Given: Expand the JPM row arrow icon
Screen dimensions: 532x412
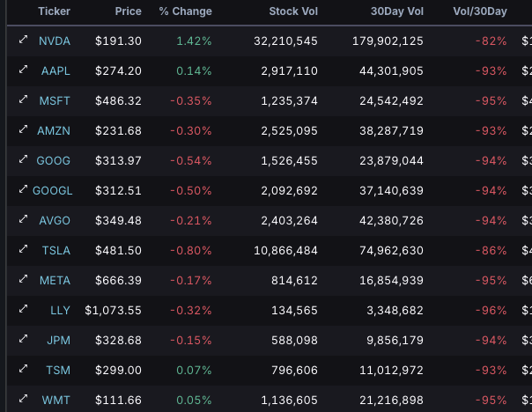Looking at the screenshot, I should pyautogui.click(x=23, y=340).
